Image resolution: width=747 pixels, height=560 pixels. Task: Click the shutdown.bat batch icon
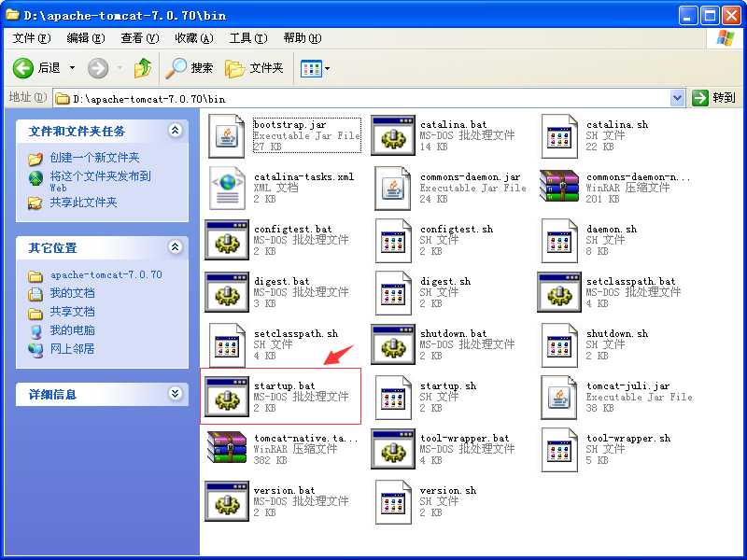(x=393, y=344)
